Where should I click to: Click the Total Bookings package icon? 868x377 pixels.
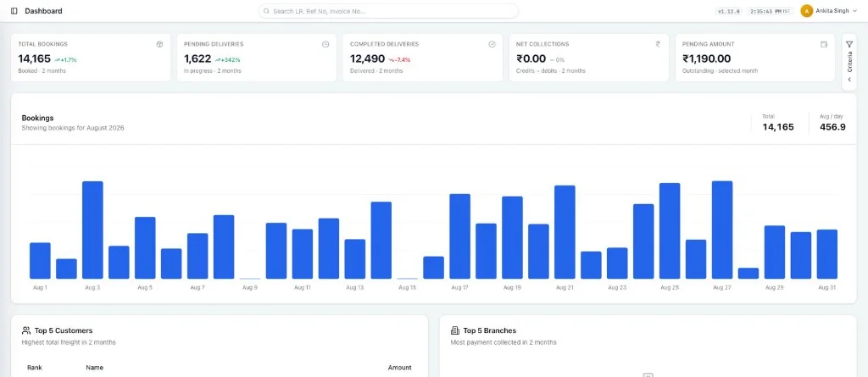[x=159, y=44]
